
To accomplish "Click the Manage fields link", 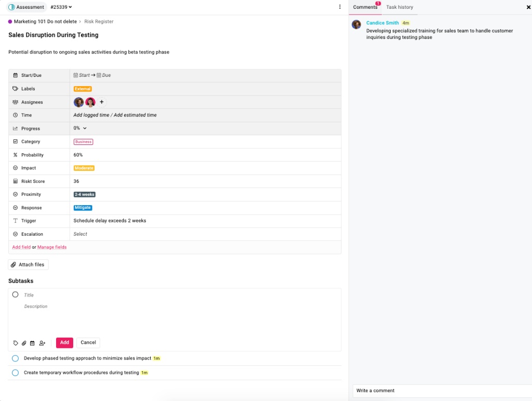I will (x=52, y=247).
